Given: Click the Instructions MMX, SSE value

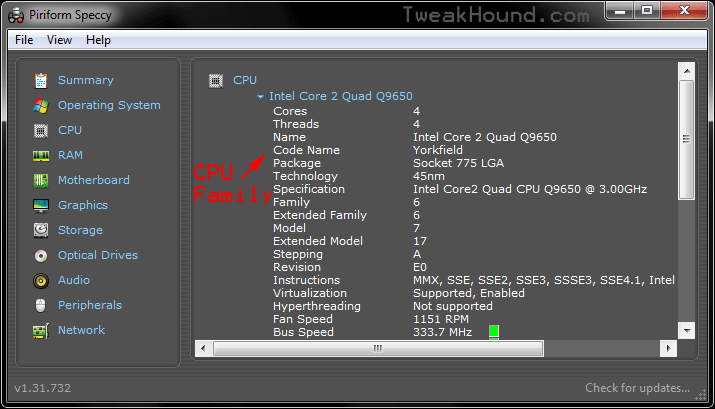Looking at the screenshot, I should click(x=544, y=280).
